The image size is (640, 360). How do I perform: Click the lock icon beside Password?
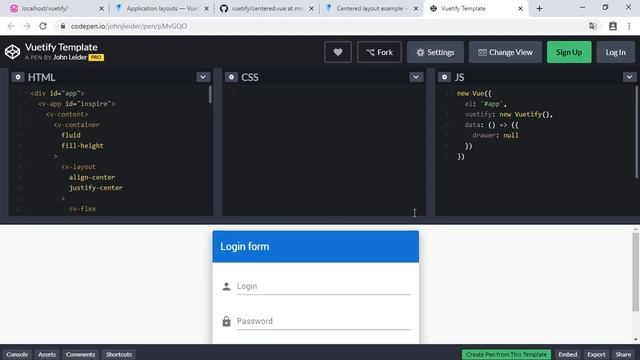coord(226,321)
